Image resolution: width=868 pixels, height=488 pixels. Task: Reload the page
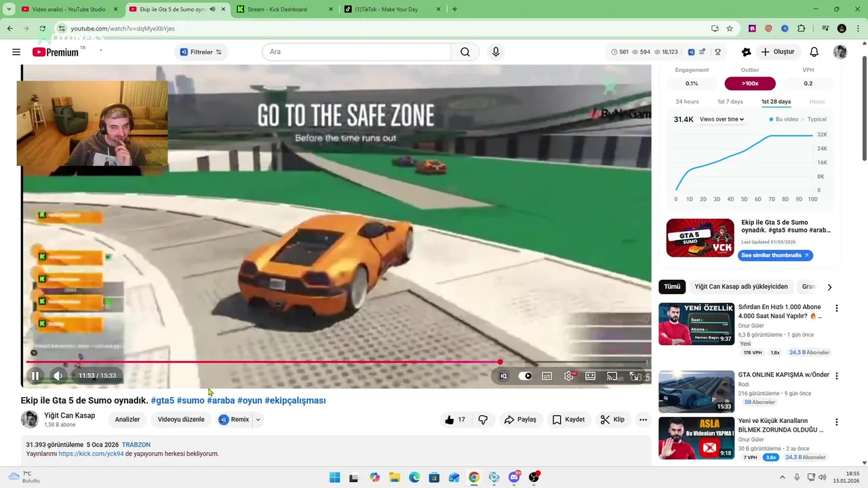43,28
